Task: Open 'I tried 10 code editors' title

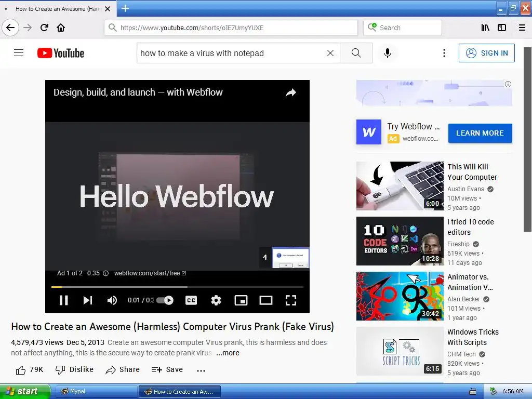Action: coord(470,227)
